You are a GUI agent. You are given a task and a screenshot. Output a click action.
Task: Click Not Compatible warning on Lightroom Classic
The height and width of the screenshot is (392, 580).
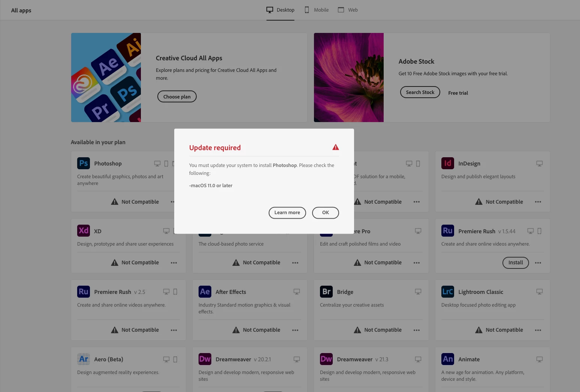(x=499, y=330)
